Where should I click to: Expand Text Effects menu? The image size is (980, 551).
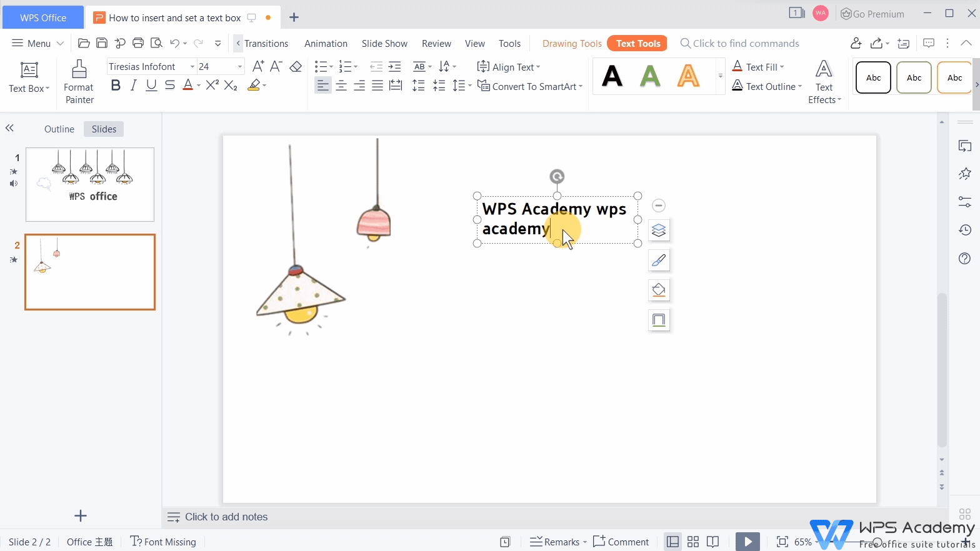click(x=824, y=82)
